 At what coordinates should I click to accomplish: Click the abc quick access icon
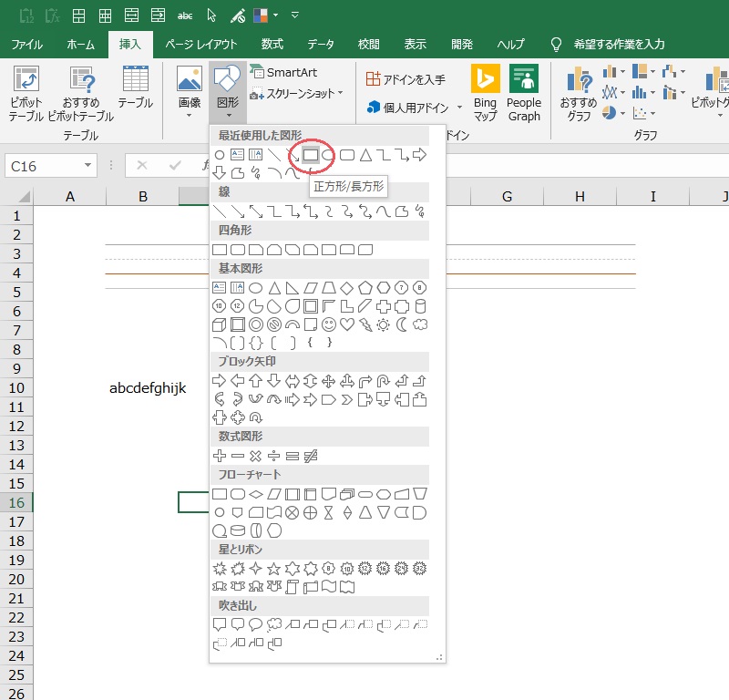(x=185, y=15)
